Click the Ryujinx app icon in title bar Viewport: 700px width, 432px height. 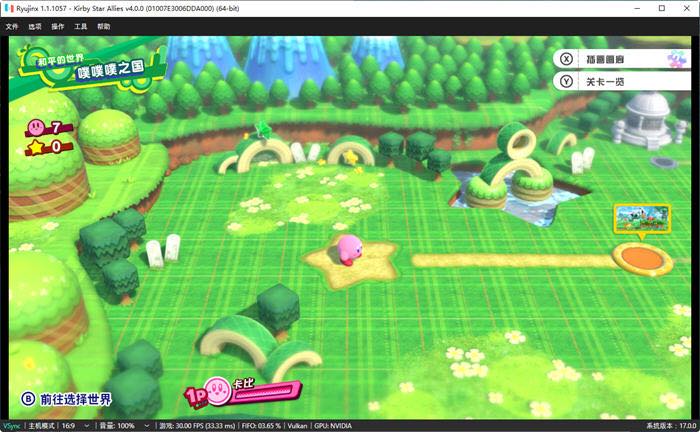pyautogui.click(x=9, y=7)
